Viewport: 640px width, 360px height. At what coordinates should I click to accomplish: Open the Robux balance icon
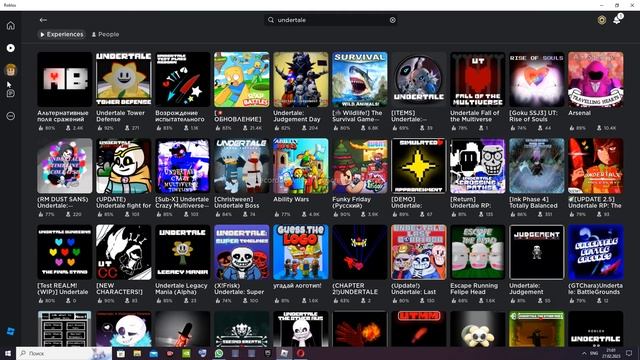pos(602,20)
